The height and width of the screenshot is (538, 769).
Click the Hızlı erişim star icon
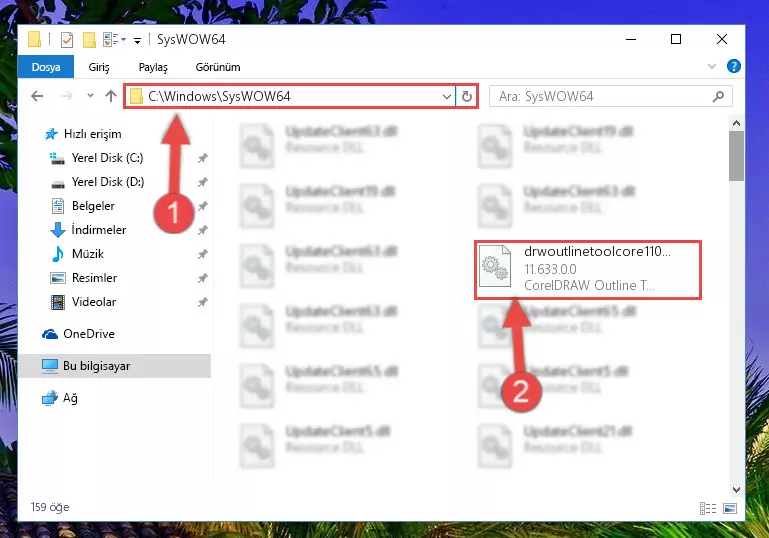coord(51,134)
